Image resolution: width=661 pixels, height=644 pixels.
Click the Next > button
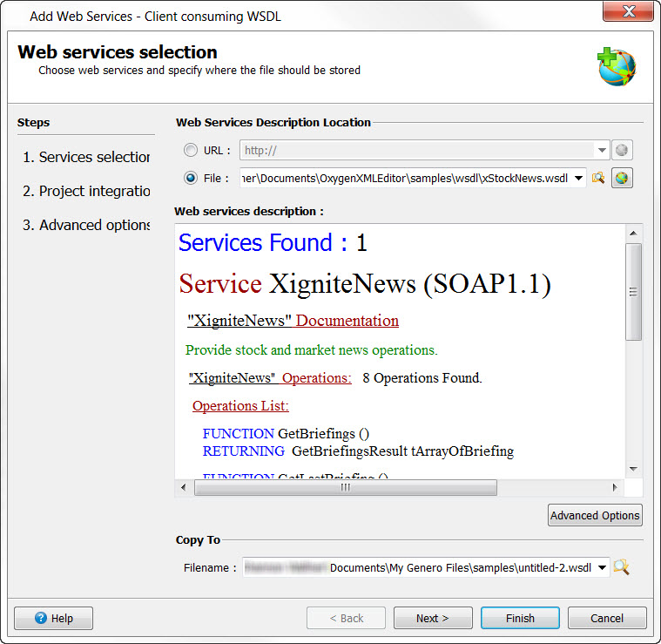pyautogui.click(x=433, y=618)
